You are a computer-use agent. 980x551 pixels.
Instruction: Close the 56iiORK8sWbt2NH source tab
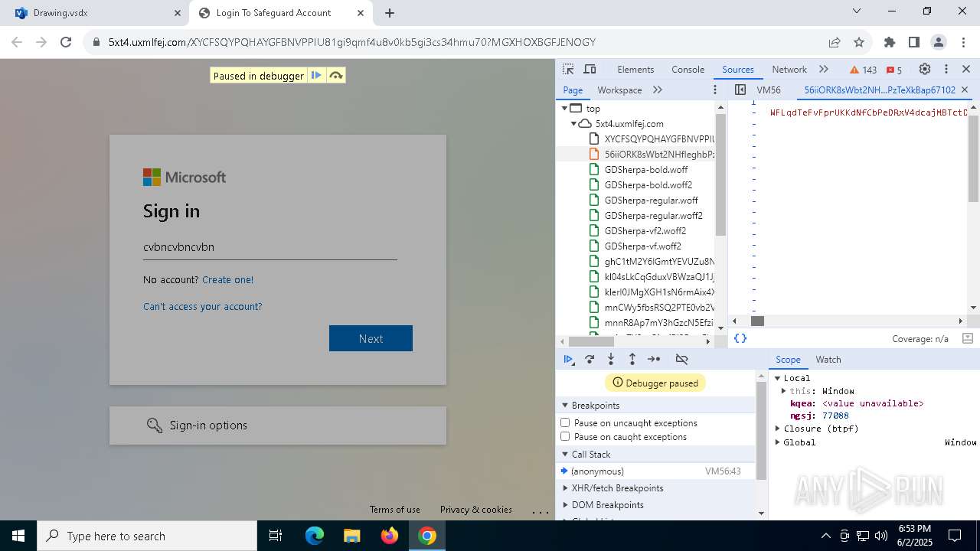(965, 90)
